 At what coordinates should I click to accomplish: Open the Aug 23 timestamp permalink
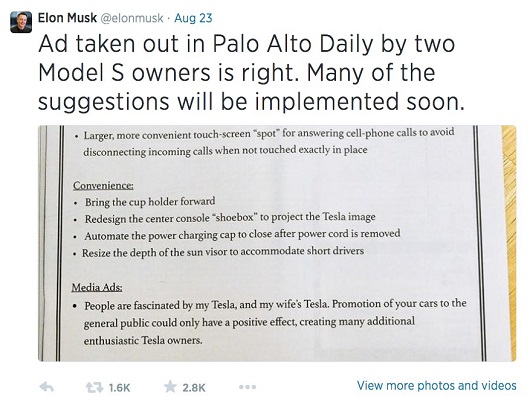tap(193, 18)
